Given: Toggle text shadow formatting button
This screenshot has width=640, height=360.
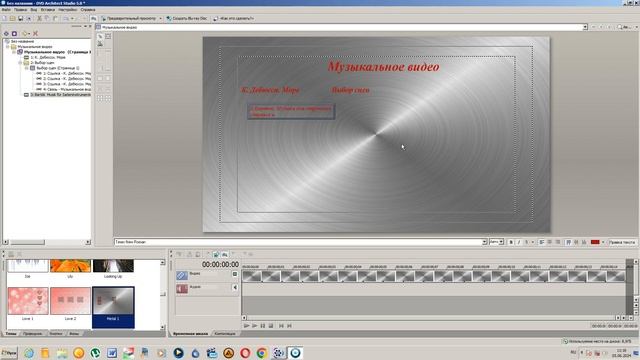Looking at the screenshot, I should pyautogui.click(x=527, y=242).
